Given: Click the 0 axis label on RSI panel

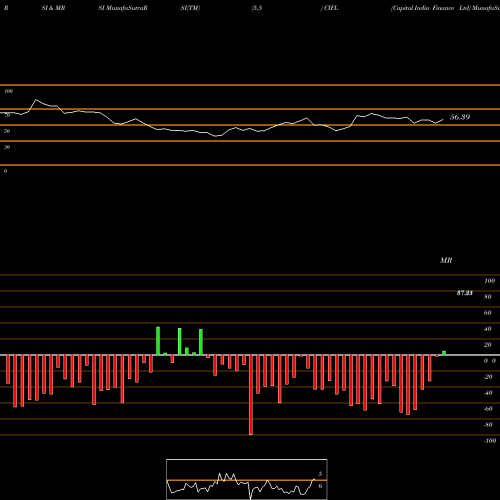Looking at the screenshot, I should (5, 171).
